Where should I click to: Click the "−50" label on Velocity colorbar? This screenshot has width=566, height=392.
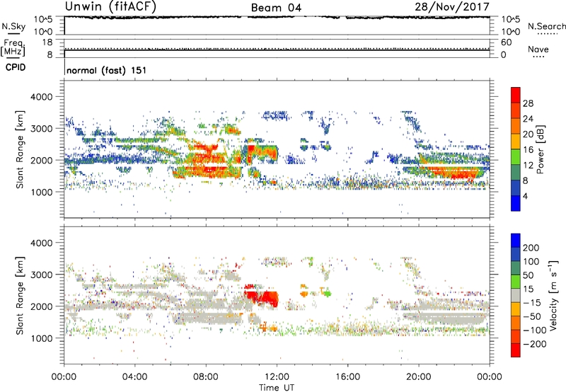pos(531,316)
